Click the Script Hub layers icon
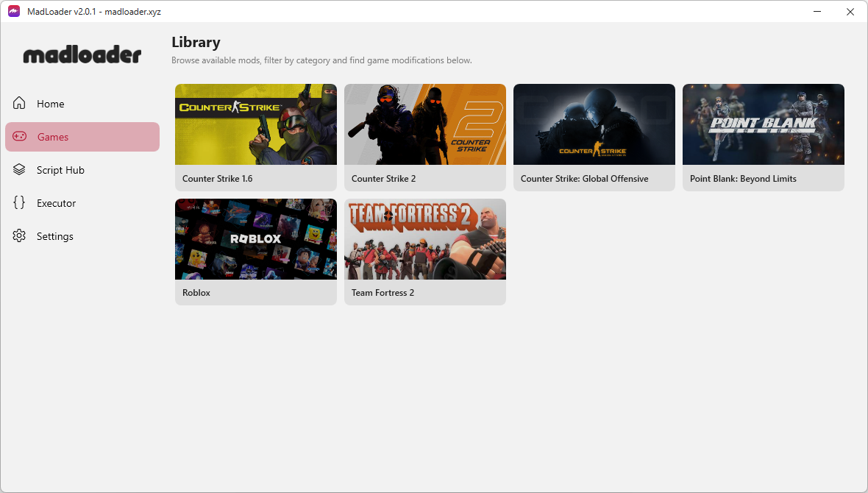Viewport: 868px width, 493px height. 20,170
